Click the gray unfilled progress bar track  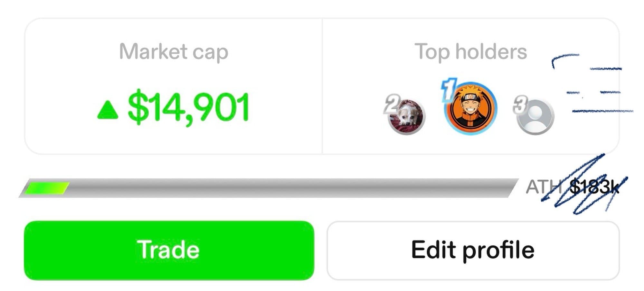point(290,188)
